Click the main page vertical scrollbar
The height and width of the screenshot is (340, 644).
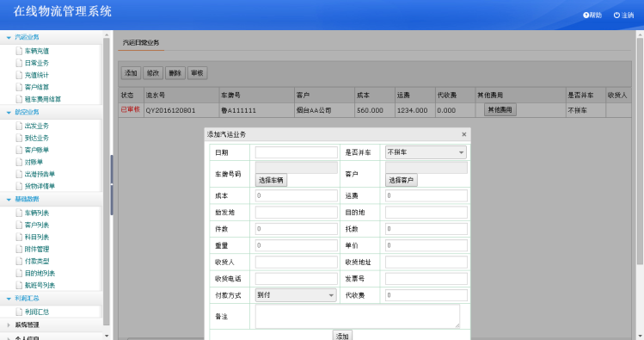click(640, 152)
